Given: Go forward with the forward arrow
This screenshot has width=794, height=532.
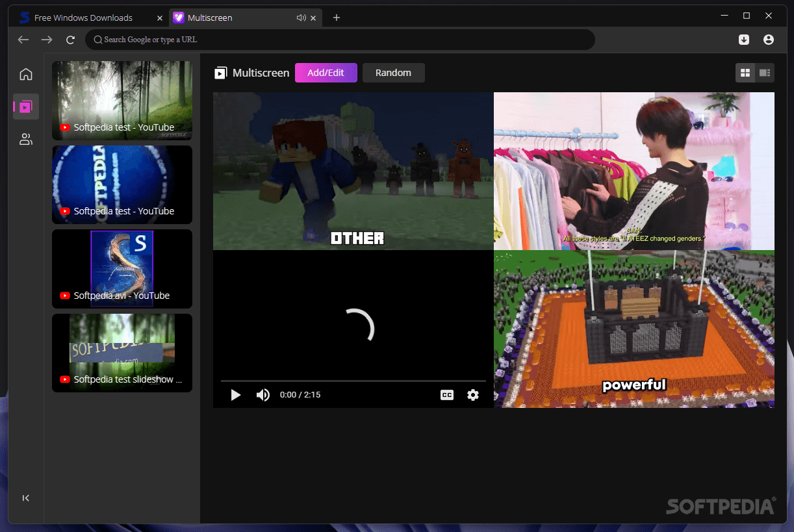Looking at the screenshot, I should [47, 40].
